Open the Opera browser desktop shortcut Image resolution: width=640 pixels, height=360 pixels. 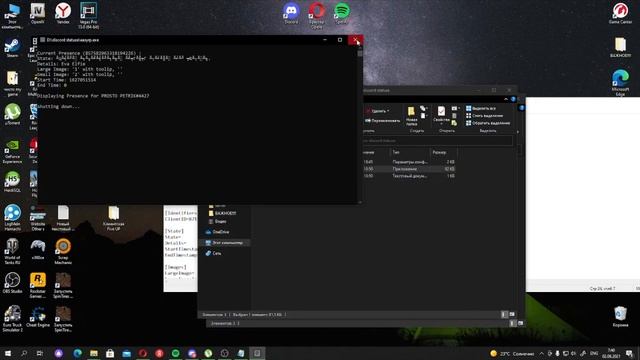click(317, 15)
